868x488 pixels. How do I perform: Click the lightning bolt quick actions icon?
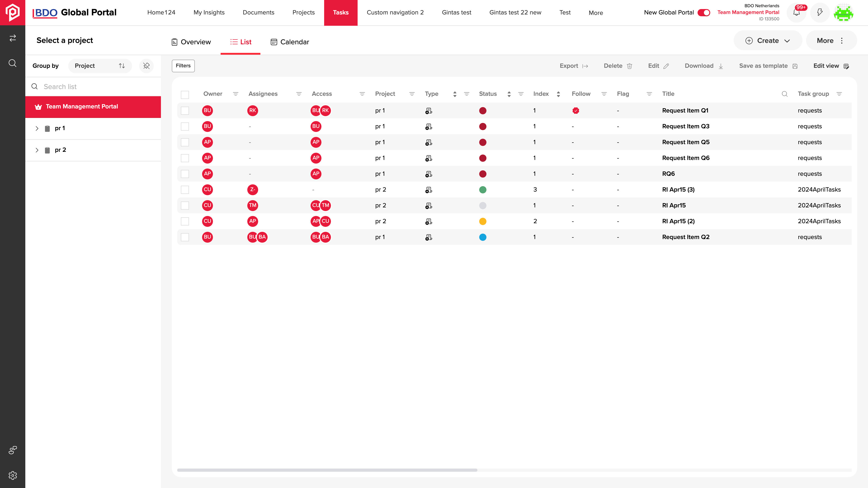(x=820, y=12)
